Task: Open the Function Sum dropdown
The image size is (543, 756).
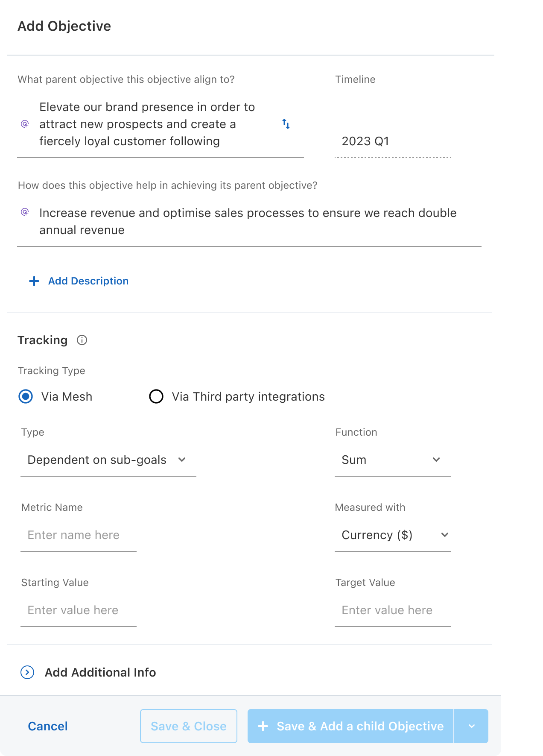Action: tap(393, 460)
